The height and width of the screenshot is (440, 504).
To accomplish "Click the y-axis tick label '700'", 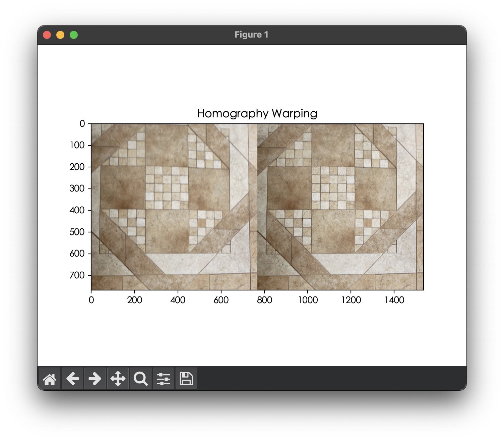I will [77, 275].
